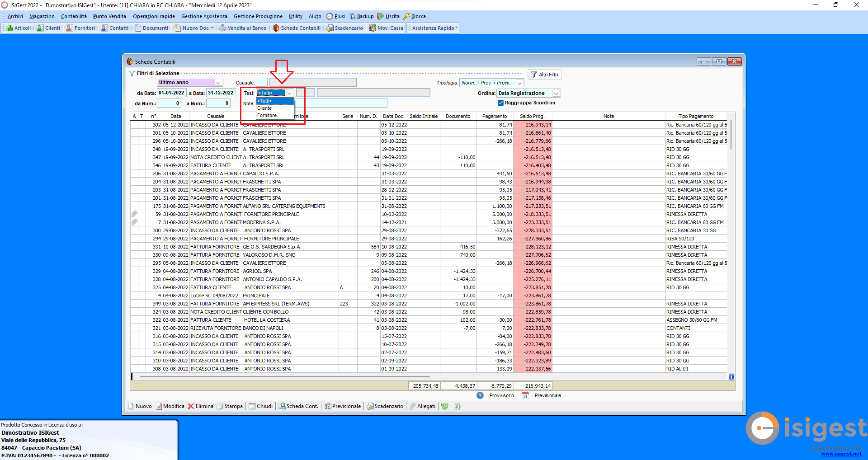Screen dimensions: 868x460
Task: Open the Gestione Produzione menu
Action: click(x=258, y=16)
